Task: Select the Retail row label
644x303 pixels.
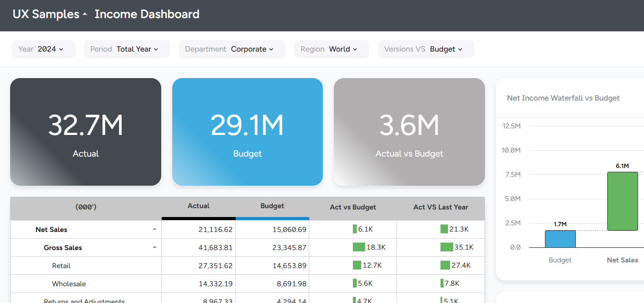Action: pyautogui.click(x=61, y=266)
